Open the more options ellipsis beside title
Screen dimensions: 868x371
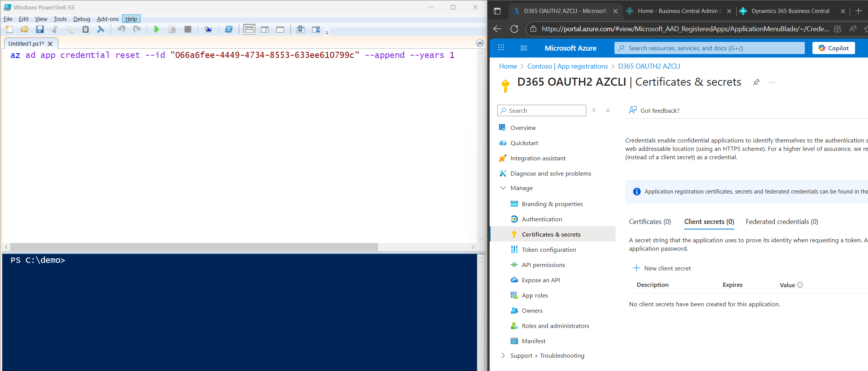(772, 82)
